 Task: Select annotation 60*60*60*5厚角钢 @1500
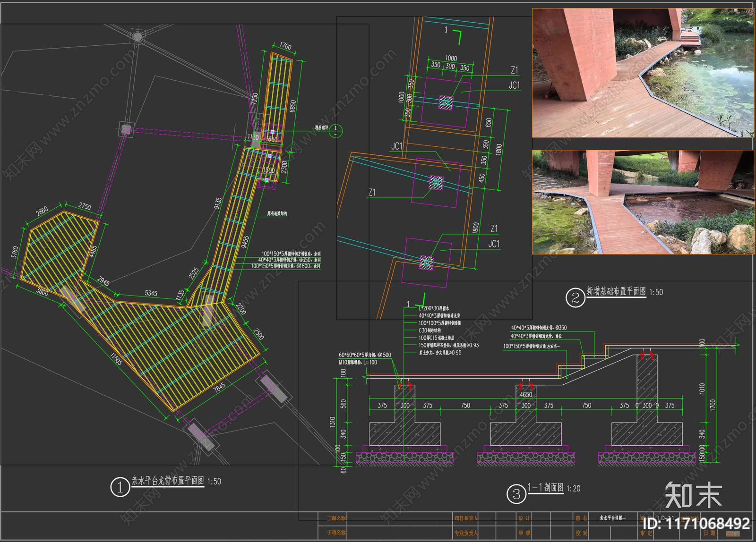pos(365,355)
